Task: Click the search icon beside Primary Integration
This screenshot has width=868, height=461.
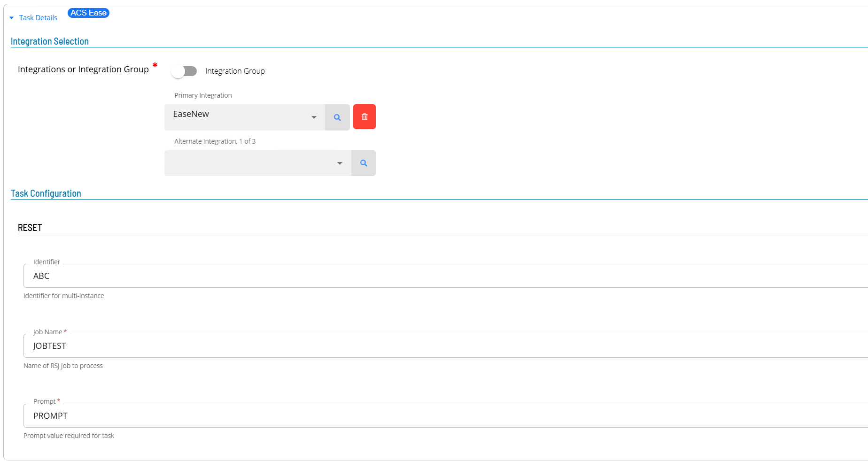Action: tap(337, 117)
